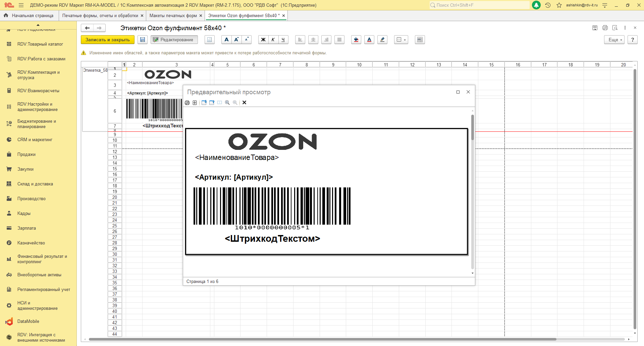Open favorites with the star icon
The image size is (644, 346).
pos(559,5)
